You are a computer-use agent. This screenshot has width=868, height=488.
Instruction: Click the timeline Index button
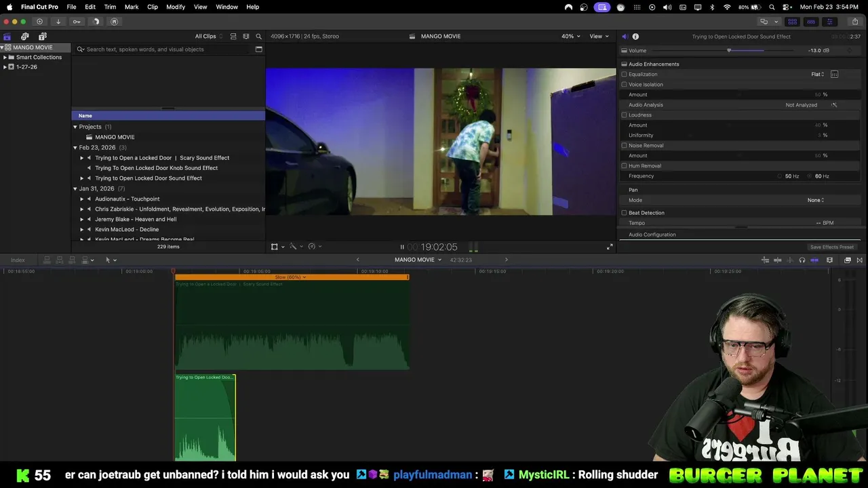click(x=18, y=260)
